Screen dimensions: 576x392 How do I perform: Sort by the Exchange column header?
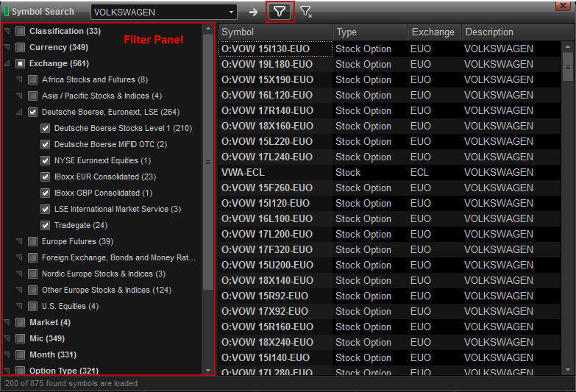tap(435, 32)
